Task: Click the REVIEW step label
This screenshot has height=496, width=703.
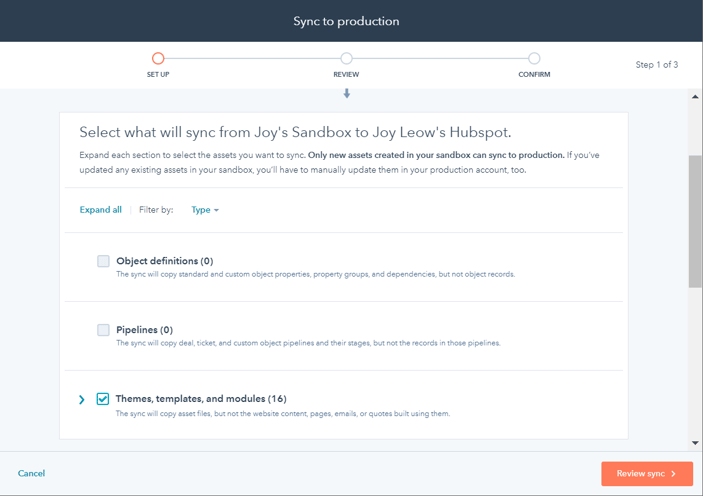Action: [346, 74]
